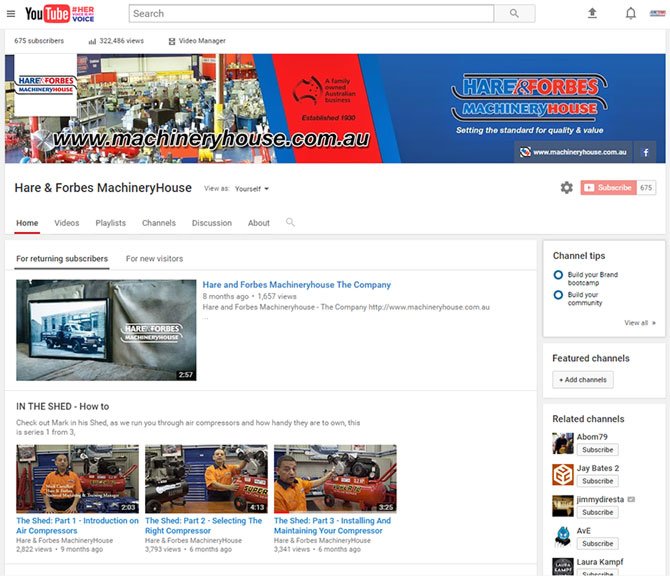Open Laura Kampf channel name
This screenshot has width=670, height=576.
[600, 562]
